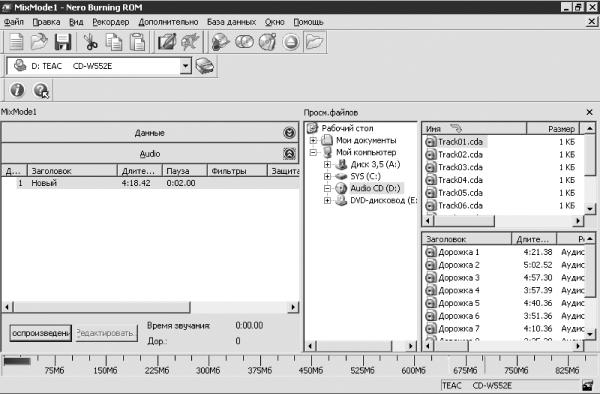
Task: Expand the Данные section chevron
Action: (289, 133)
